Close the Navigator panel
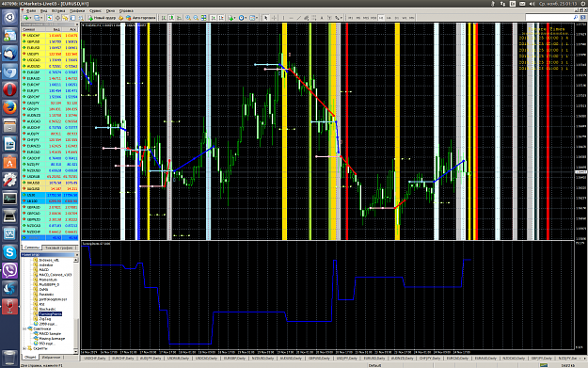The image size is (588, 368). 77,255
